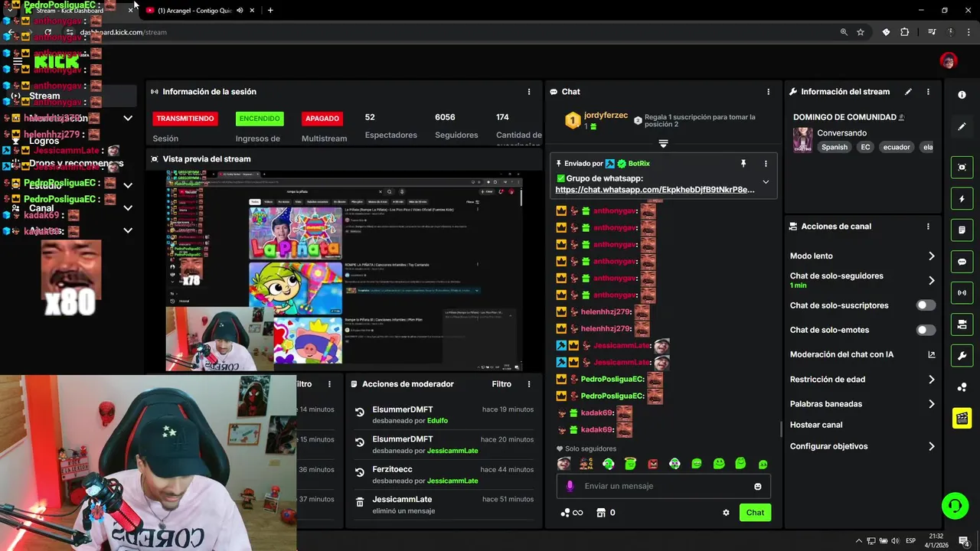
Task: Edit stream info with the pencil icon in panel header
Action: click(908, 92)
